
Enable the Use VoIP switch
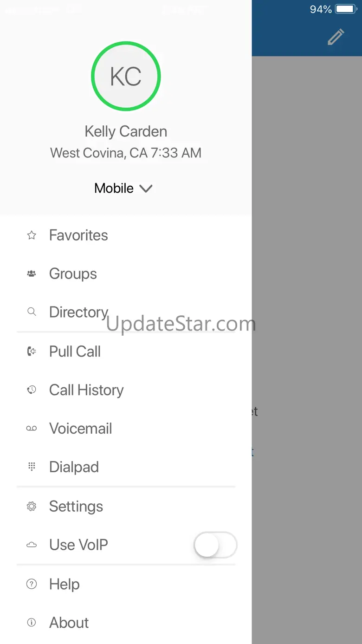(x=215, y=545)
